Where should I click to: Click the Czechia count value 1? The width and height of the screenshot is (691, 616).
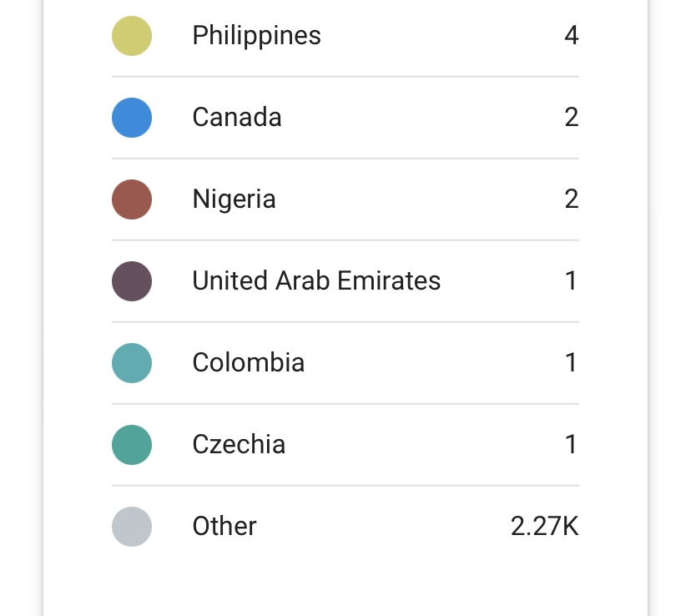coord(572,444)
